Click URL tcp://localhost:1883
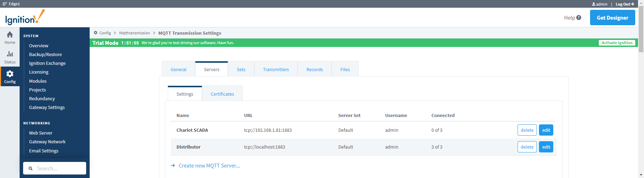 [x=264, y=147]
